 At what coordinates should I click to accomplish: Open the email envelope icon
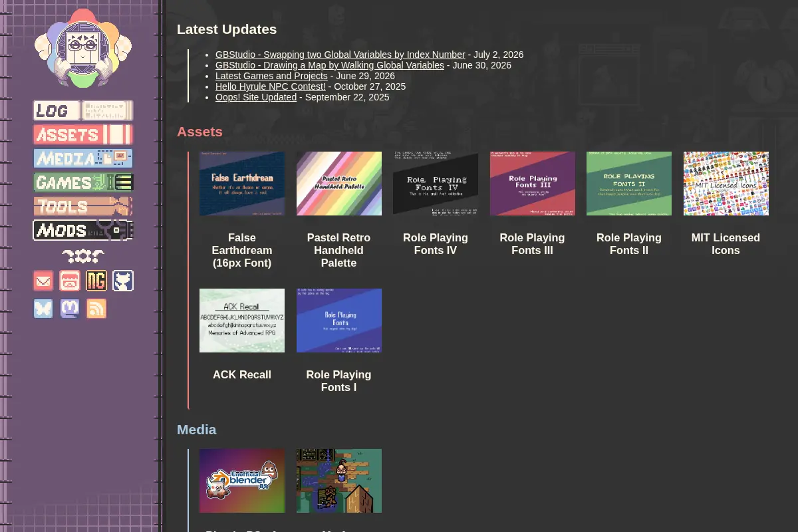[x=43, y=281]
